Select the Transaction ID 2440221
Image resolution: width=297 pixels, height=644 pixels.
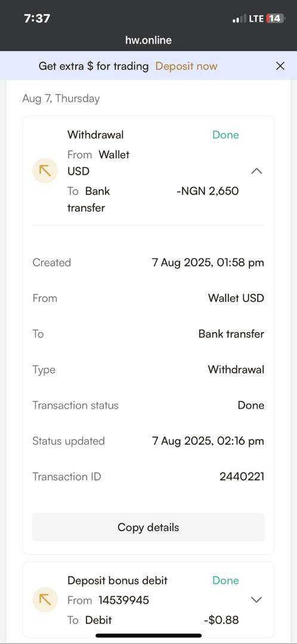pos(242,476)
